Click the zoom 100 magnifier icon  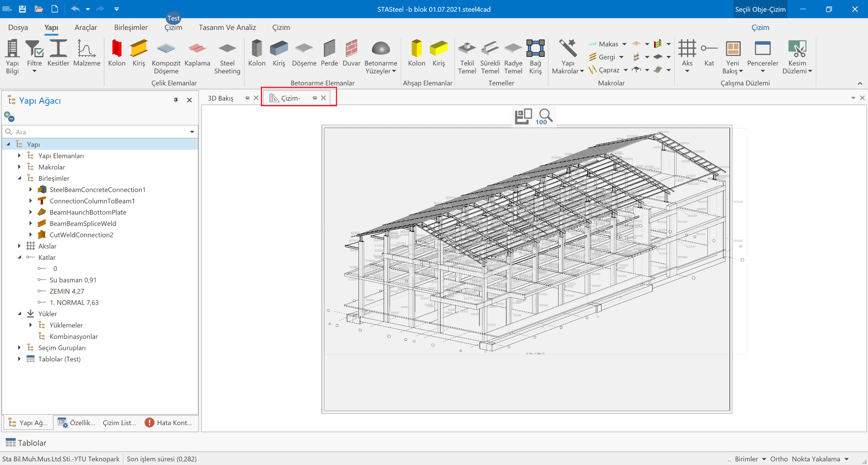click(545, 116)
